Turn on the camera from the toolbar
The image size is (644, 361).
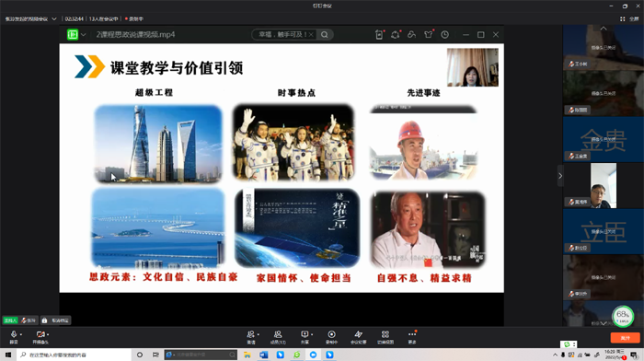pyautogui.click(x=40, y=337)
